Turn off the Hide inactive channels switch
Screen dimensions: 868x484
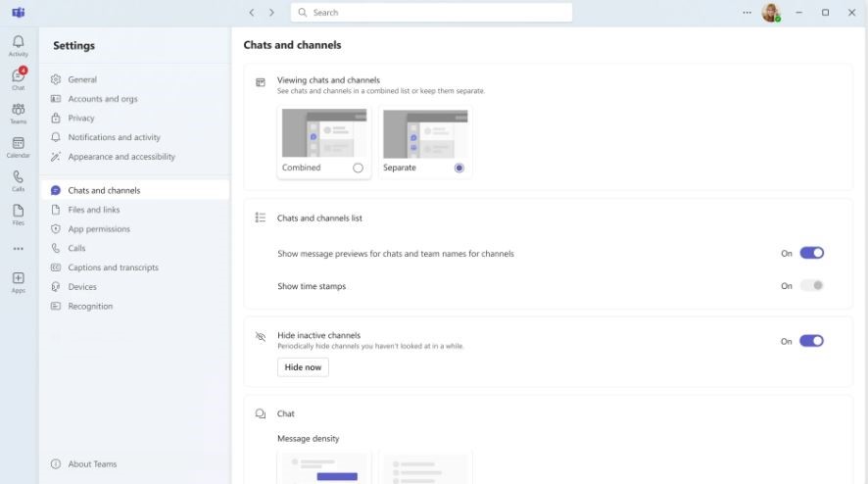(x=811, y=341)
